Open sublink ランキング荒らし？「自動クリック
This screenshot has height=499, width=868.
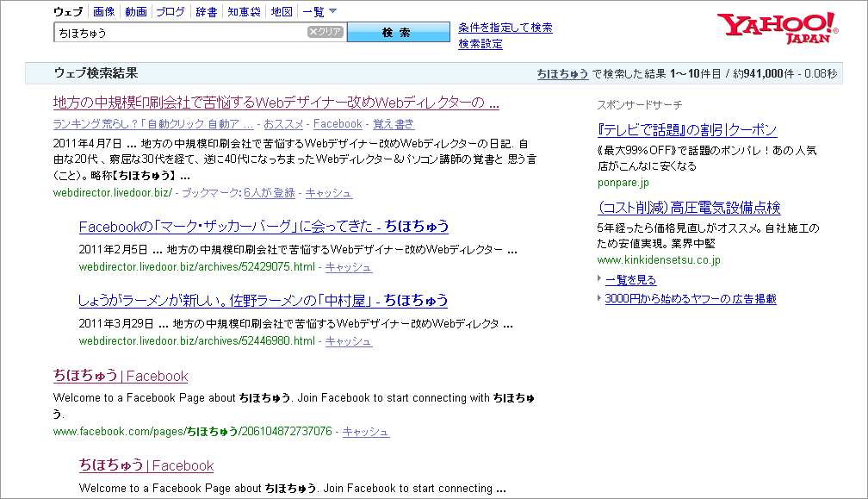[153, 124]
